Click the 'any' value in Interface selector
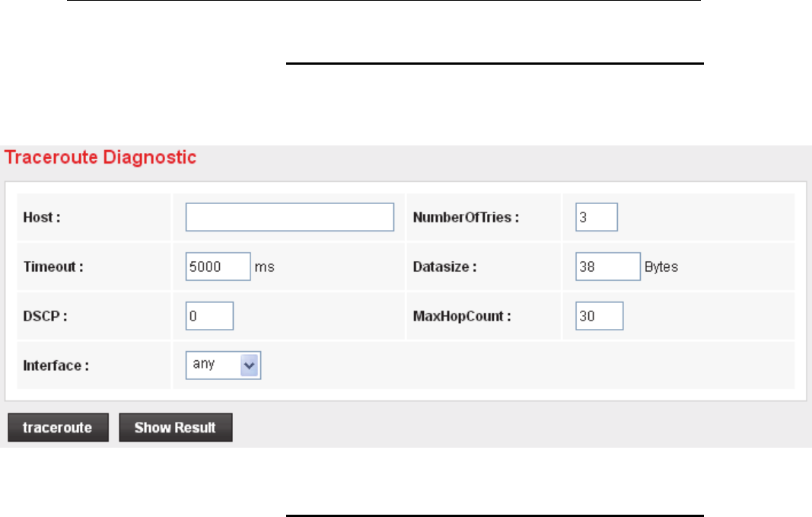812x517 pixels. pos(205,365)
